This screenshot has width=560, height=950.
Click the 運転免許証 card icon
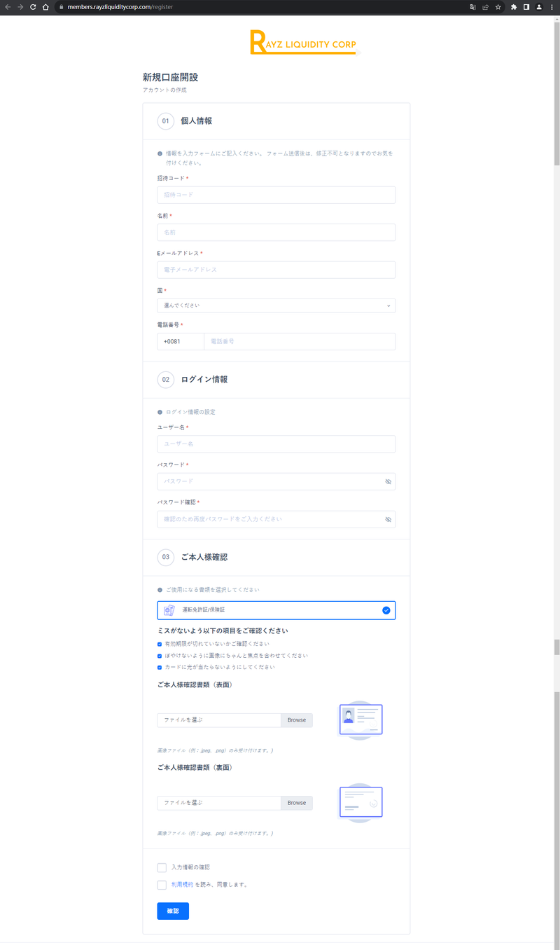click(169, 610)
